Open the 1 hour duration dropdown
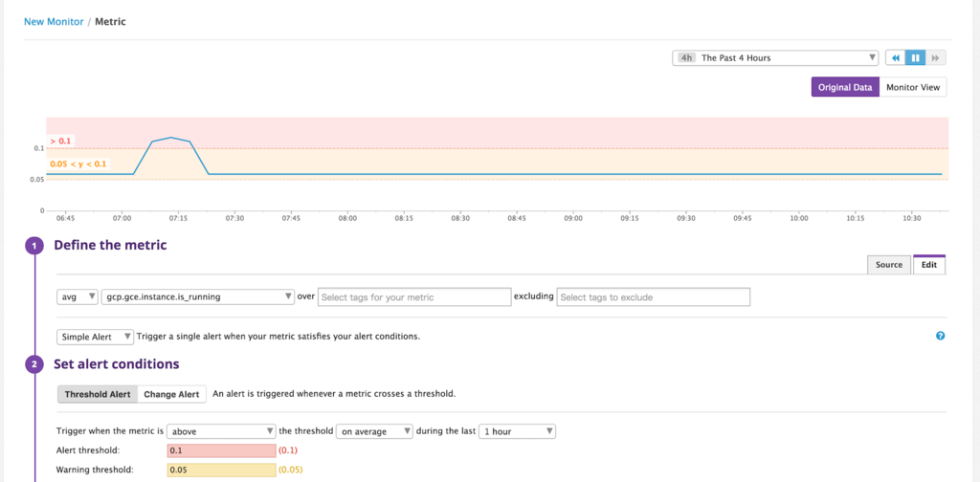Image resolution: width=980 pixels, height=482 pixels. point(517,431)
